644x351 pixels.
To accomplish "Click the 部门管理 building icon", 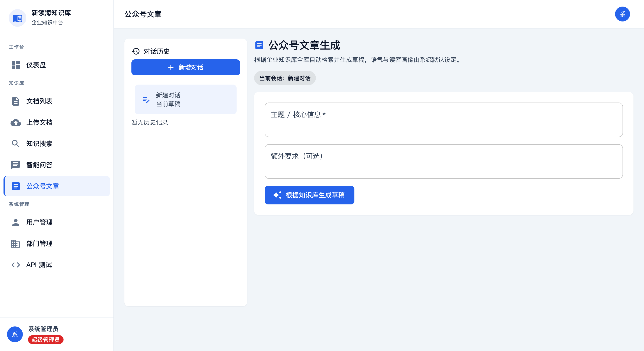I will pyautogui.click(x=16, y=244).
